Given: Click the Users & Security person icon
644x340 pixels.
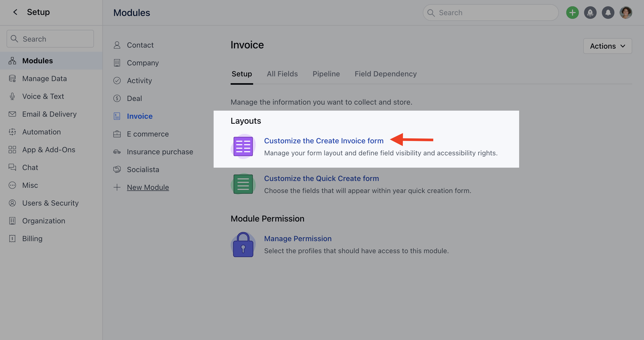Looking at the screenshot, I should pos(12,203).
